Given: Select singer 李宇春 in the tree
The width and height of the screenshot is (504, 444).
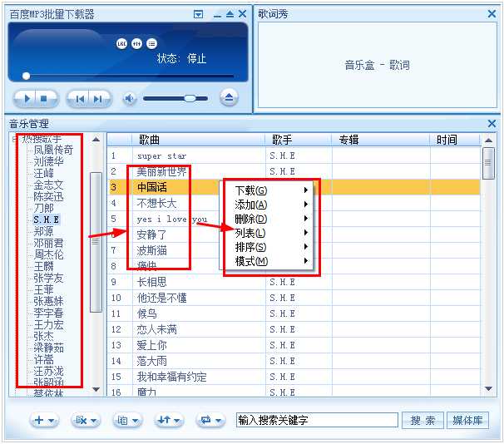Looking at the screenshot, I should pos(48,313).
